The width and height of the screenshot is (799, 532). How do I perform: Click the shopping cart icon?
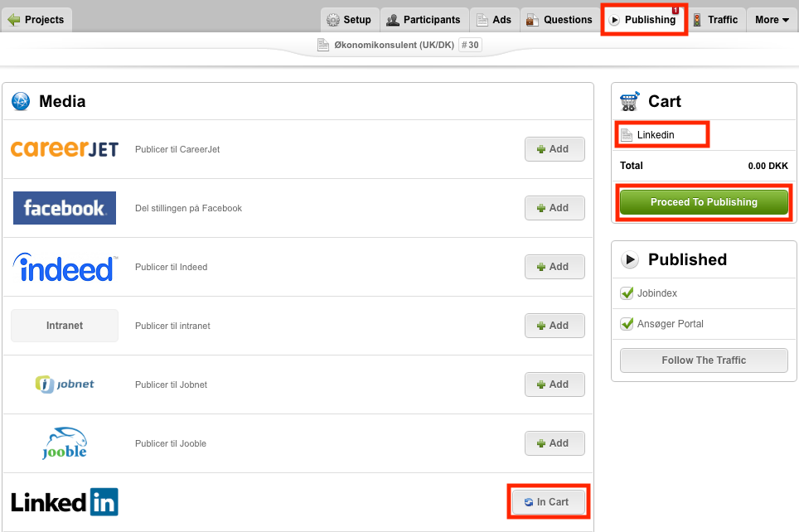click(631, 101)
